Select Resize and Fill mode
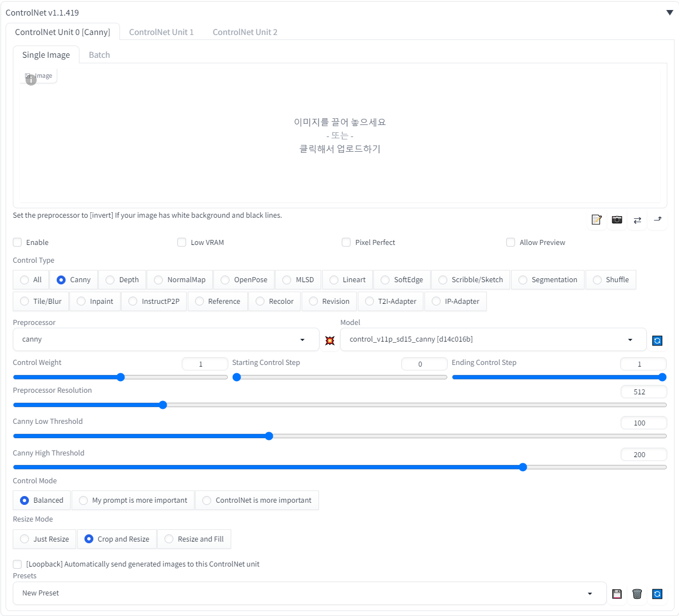Screen dimensions: 679x616 (x=194, y=539)
